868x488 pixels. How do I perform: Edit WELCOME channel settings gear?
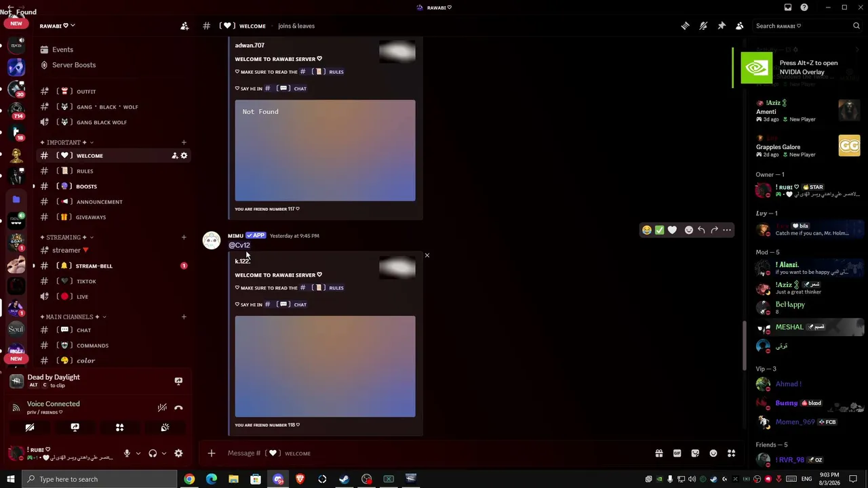[x=184, y=156]
